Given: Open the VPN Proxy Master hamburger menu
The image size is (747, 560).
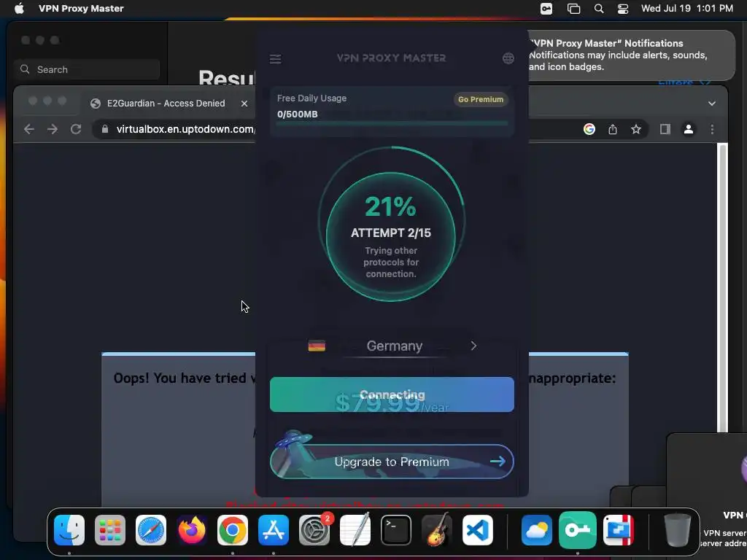Looking at the screenshot, I should pos(275,59).
